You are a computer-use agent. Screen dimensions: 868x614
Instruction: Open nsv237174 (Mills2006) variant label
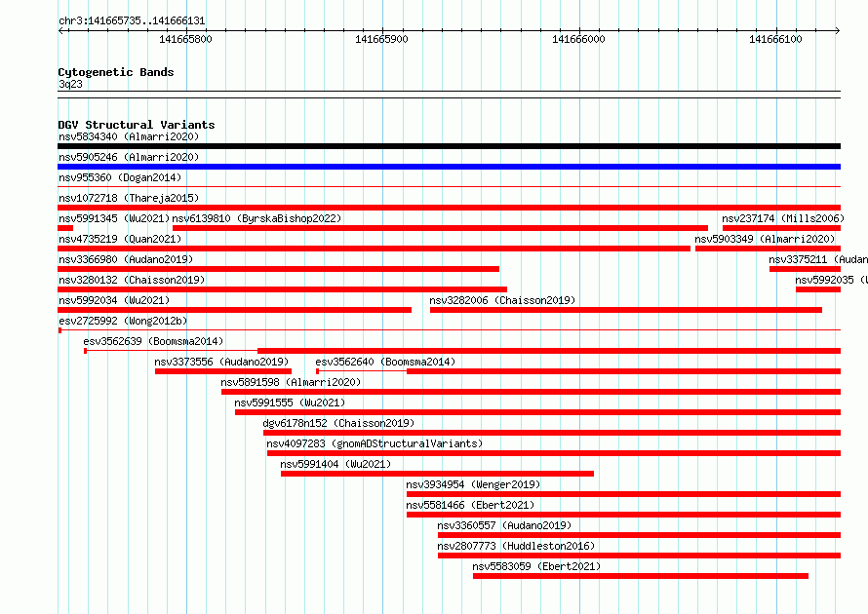783,218
